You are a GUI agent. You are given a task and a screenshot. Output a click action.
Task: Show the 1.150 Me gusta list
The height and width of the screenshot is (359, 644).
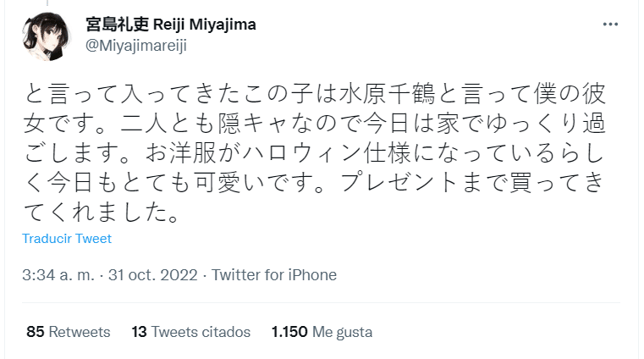322,332
